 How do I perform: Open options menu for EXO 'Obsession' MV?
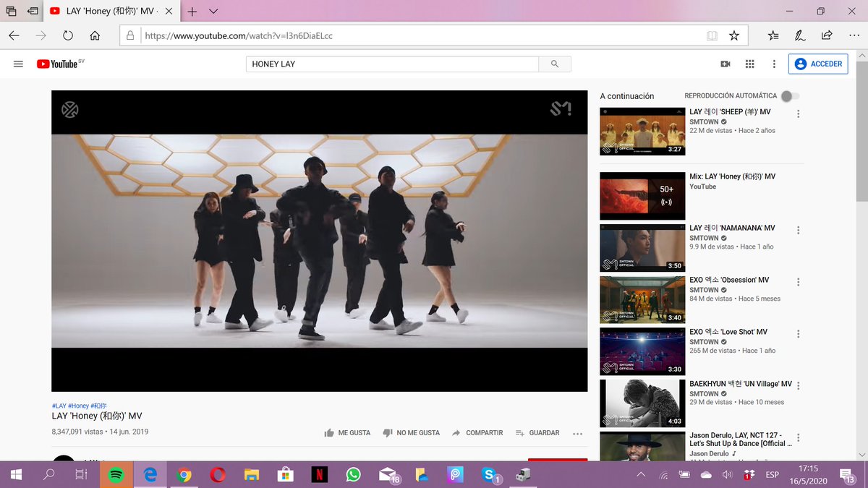[799, 283]
